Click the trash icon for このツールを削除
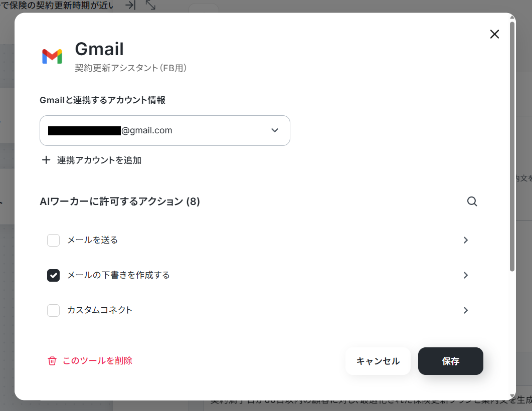532x411 pixels. tap(52, 361)
